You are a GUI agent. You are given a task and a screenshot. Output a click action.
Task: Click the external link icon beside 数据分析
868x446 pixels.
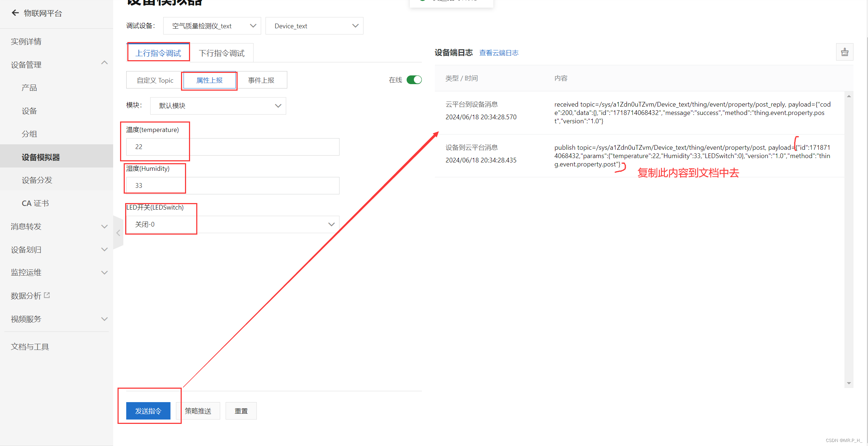[47, 295]
